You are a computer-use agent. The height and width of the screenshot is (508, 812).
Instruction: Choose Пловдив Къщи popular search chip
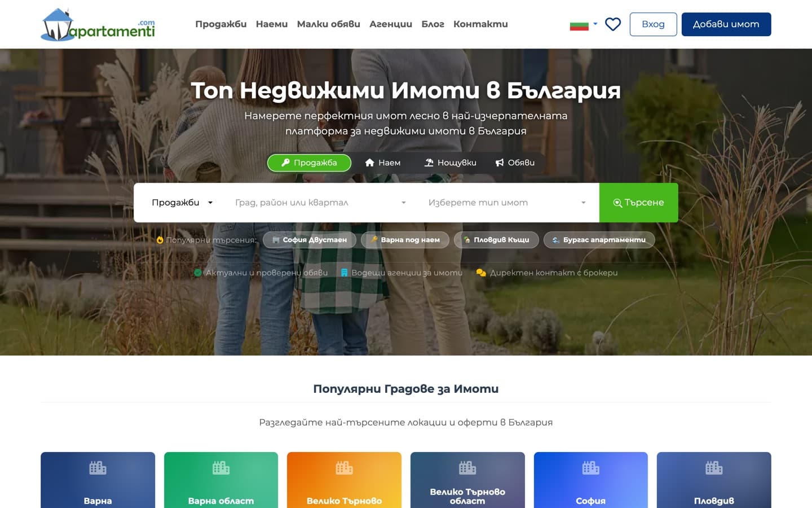tap(496, 240)
